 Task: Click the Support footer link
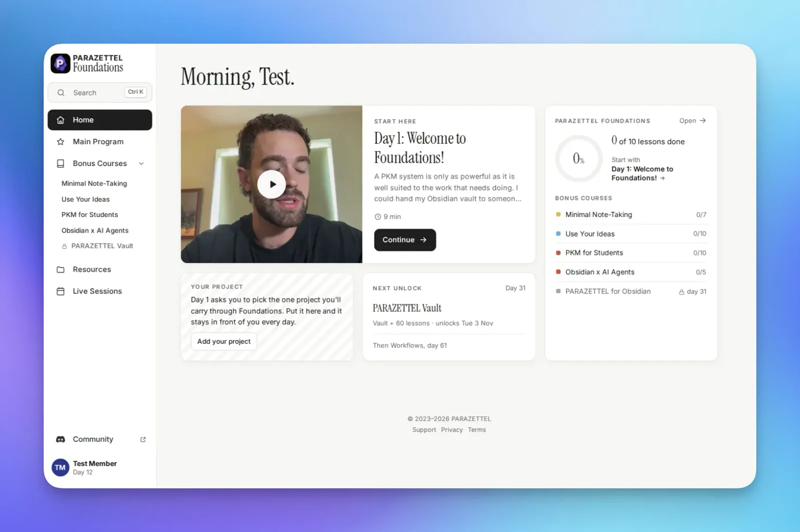point(424,430)
